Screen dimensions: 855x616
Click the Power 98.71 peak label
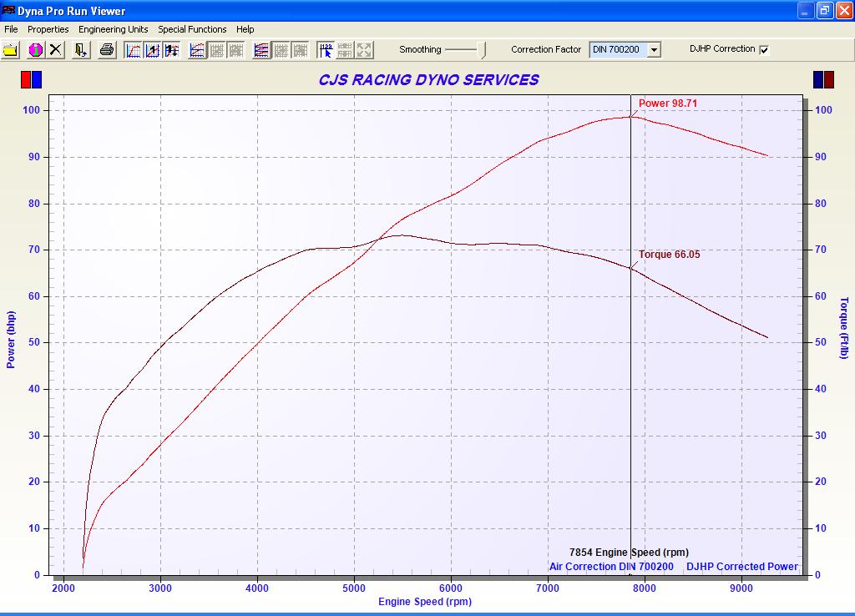(x=667, y=104)
